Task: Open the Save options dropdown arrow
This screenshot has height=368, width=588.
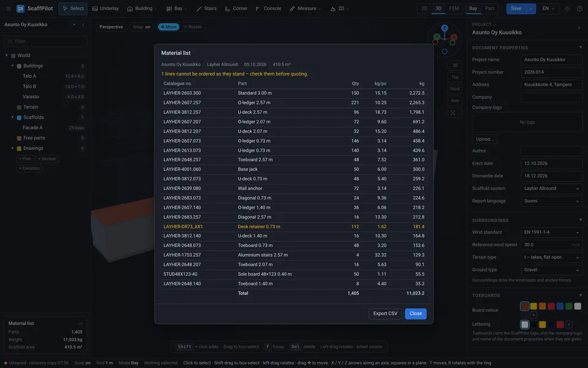Action: pos(530,9)
